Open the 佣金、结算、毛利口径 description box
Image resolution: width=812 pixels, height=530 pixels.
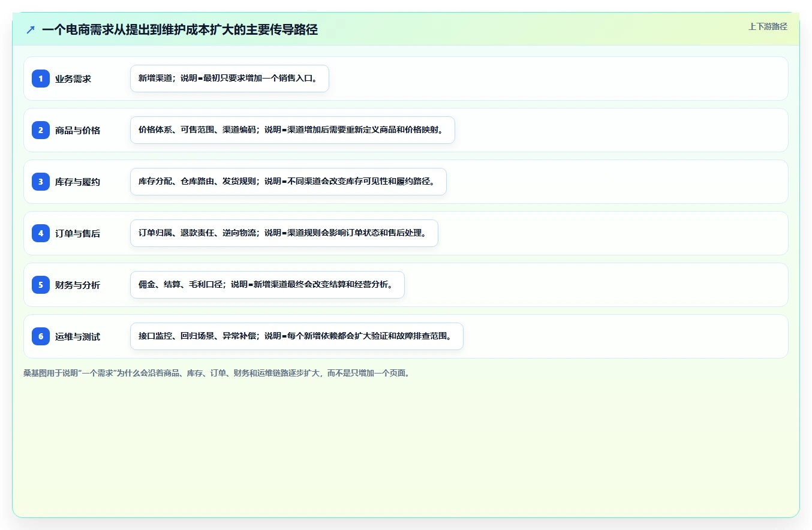(267, 285)
